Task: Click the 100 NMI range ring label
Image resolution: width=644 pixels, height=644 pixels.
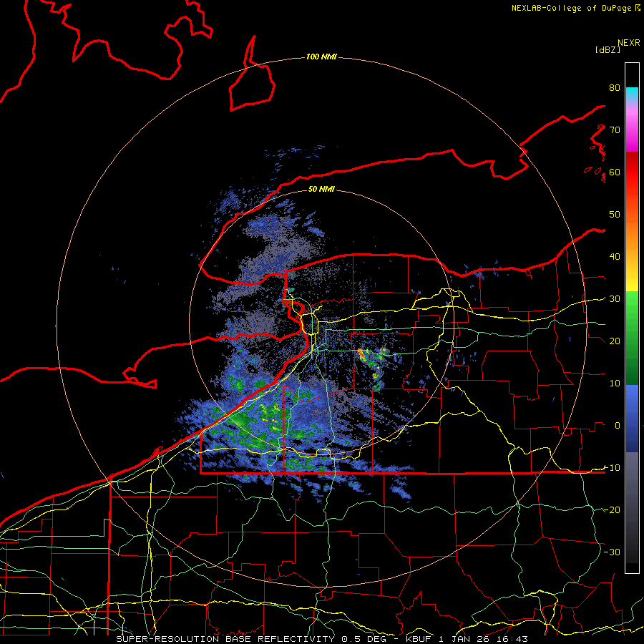Action: (x=321, y=57)
